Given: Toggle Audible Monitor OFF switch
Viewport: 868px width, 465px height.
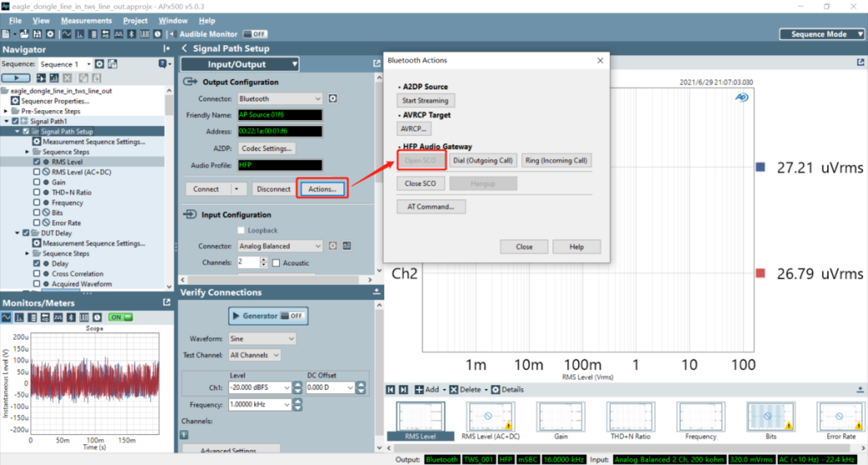Looking at the screenshot, I should pos(255,34).
